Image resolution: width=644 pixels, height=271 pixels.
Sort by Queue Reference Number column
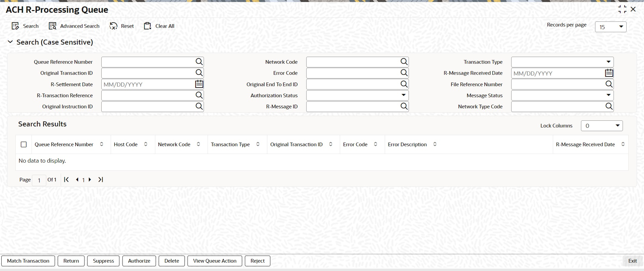[x=102, y=144]
